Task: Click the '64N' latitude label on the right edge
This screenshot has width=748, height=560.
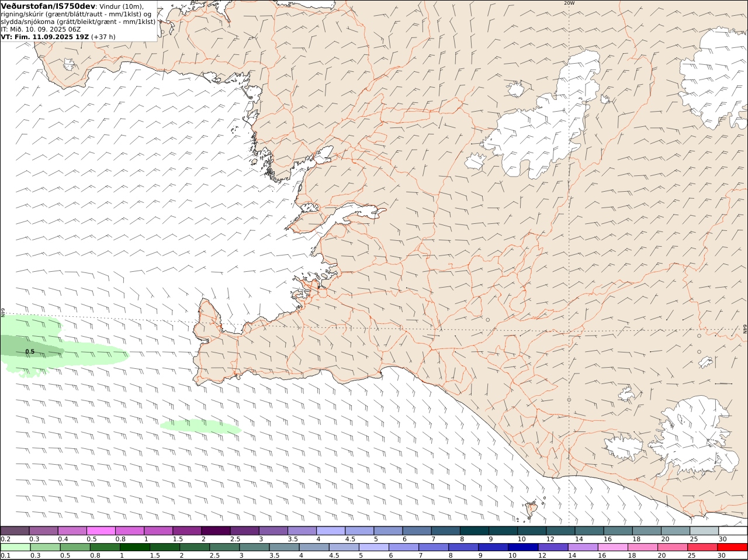Action: click(x=745, y=330)
